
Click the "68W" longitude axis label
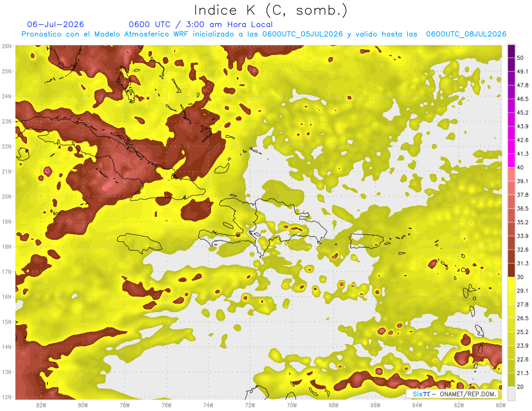[333, 405]
